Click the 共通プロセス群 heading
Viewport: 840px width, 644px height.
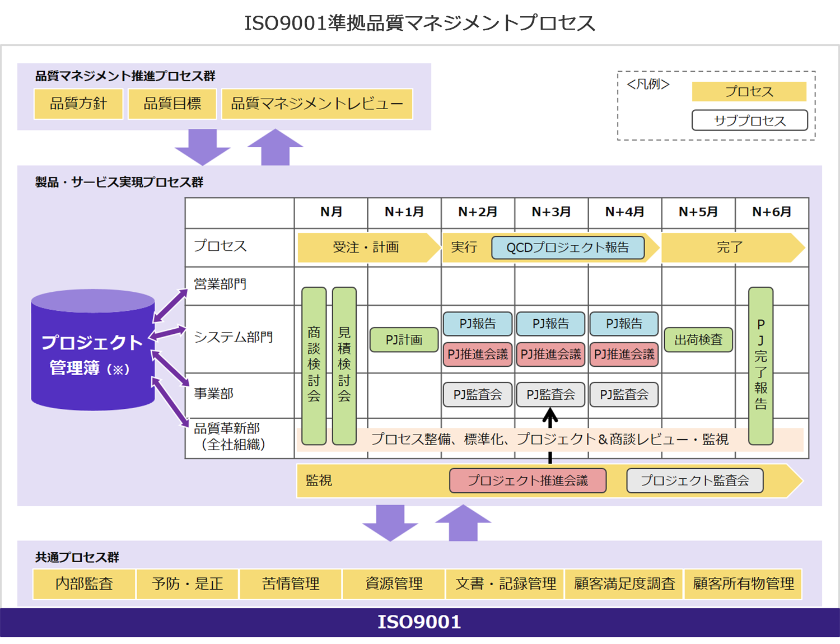(x=77, y=557)
